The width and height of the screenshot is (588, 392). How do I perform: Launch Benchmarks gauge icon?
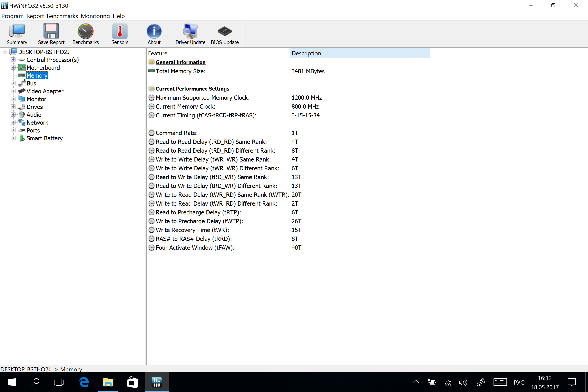tap(85, 34)
